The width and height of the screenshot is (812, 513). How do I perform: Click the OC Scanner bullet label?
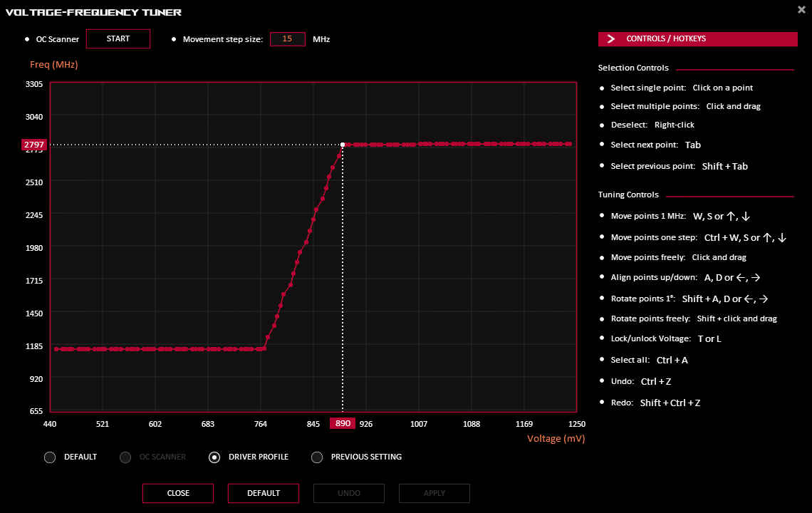[x=57, y=39]
